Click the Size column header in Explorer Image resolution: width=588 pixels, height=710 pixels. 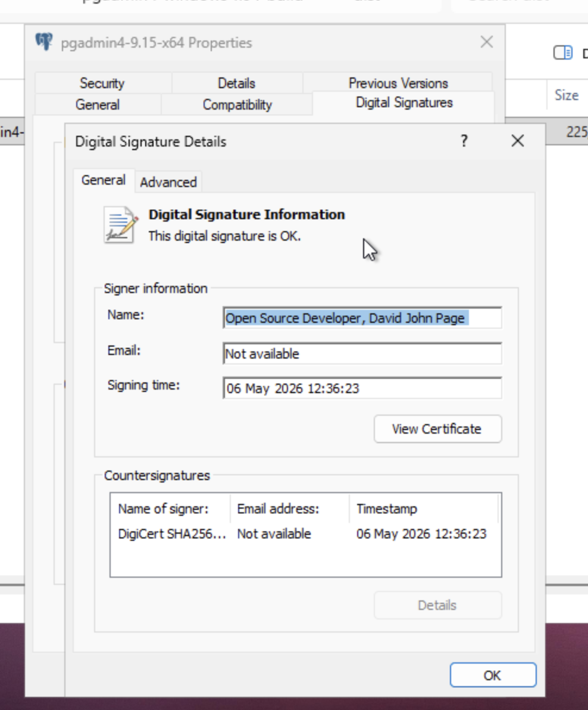(x=567, y=95)
